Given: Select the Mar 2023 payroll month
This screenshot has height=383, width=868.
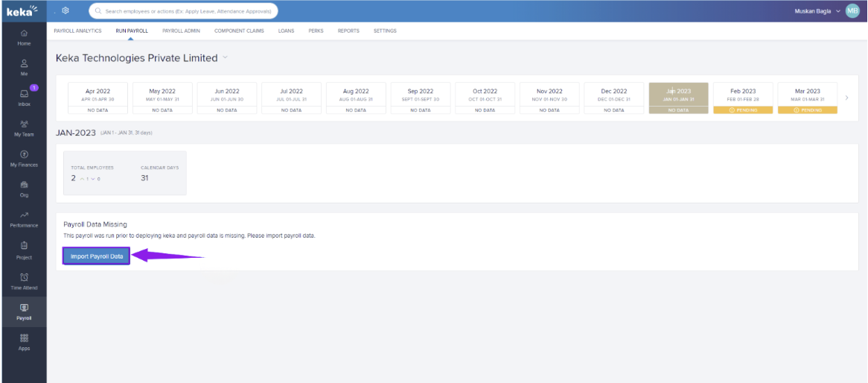Looking at the screenshot, I should [807, 98].
